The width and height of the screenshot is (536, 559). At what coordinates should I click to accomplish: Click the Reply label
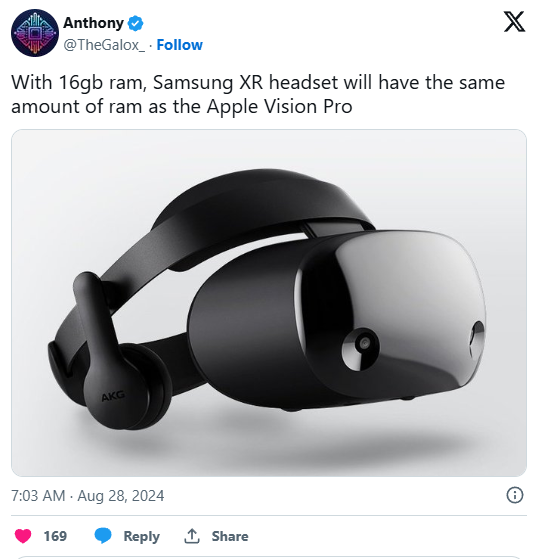pos(142,536)
